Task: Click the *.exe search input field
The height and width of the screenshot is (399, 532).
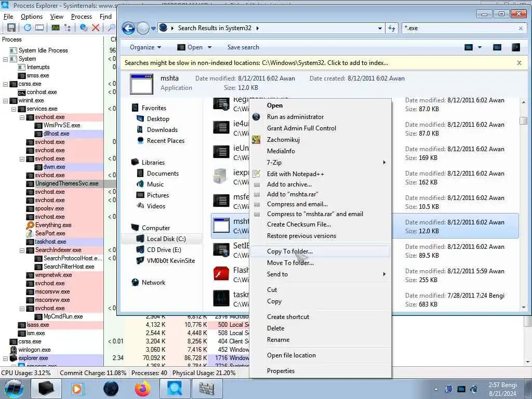Action: (x=459, y=28)
